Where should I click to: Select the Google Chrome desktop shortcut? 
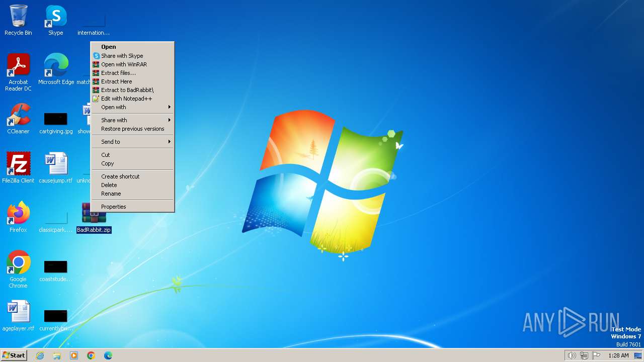click(18, 269)
